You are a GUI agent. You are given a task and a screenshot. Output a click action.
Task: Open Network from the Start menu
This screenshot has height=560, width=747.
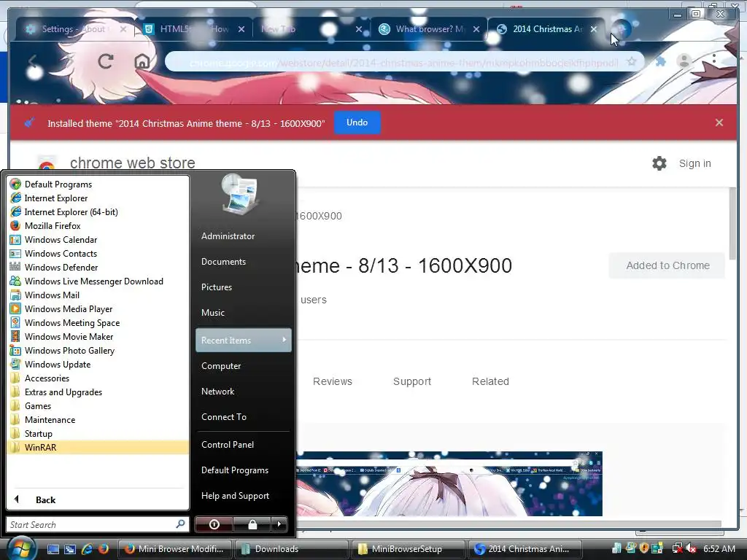pyautogui.click(x=217, y=392)
